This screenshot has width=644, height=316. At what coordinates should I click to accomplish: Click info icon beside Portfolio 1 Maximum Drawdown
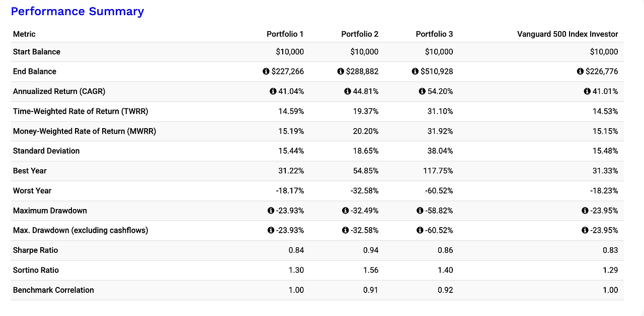pos(271,210)
